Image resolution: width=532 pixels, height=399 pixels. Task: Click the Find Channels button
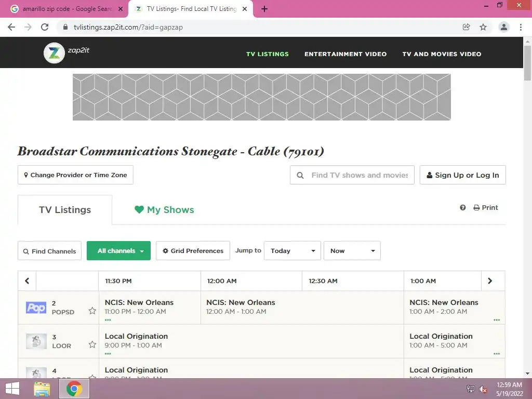click(x=49, y=251)
